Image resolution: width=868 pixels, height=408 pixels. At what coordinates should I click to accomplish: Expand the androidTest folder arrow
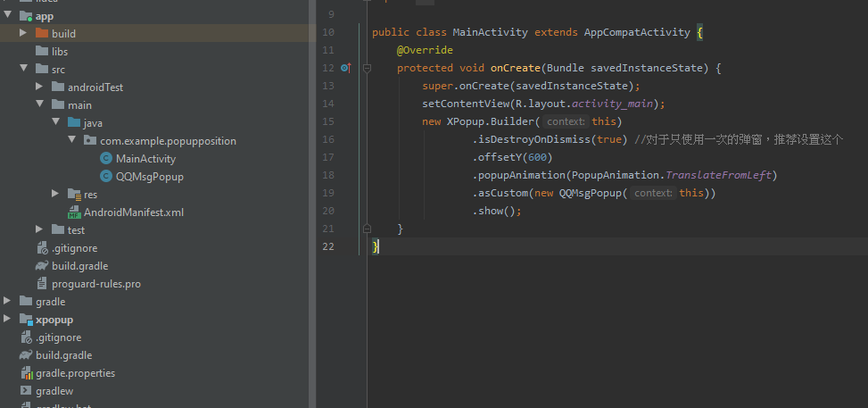39,87
